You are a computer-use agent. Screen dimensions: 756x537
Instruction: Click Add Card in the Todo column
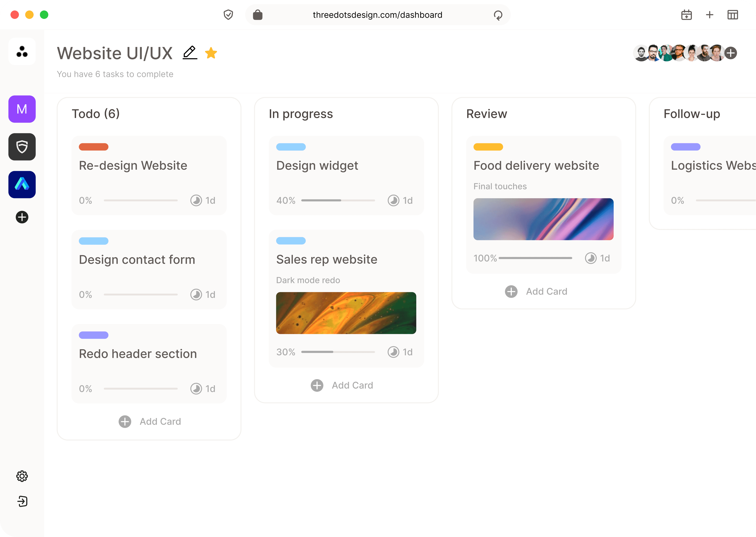(150, 422)
